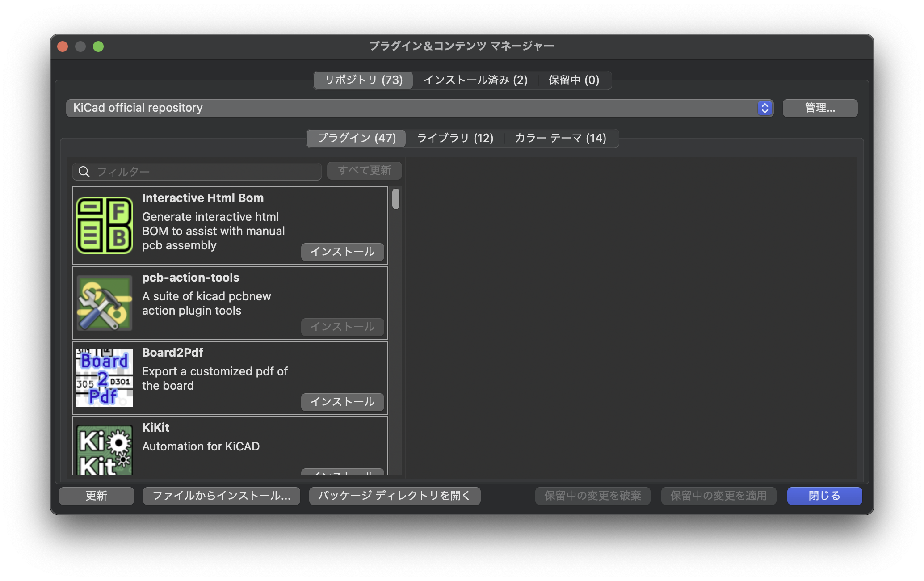Select the KiKit title text
924x581 pixels.
click(155, 428)
